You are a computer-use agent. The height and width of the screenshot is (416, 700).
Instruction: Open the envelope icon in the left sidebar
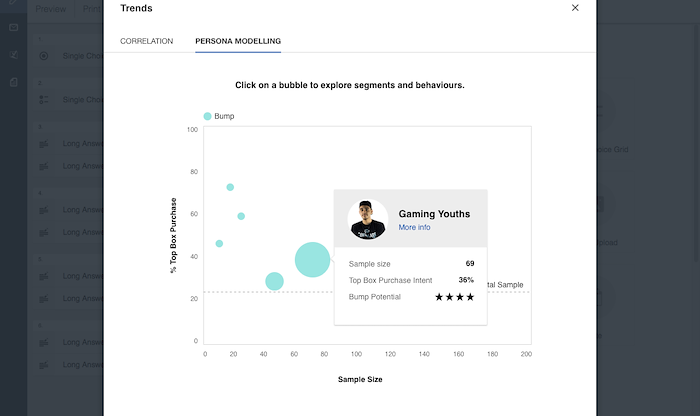(x=13, y=28)
